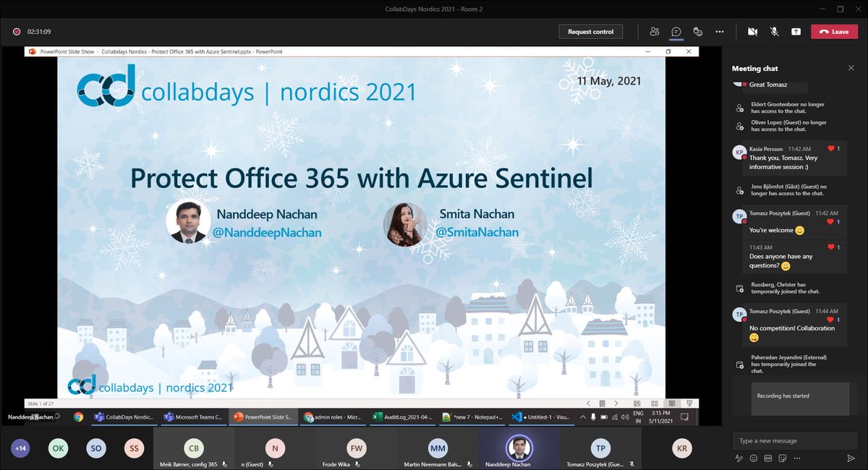
Task: Close the Meeting chat panel
Action: tap(851, 68)
